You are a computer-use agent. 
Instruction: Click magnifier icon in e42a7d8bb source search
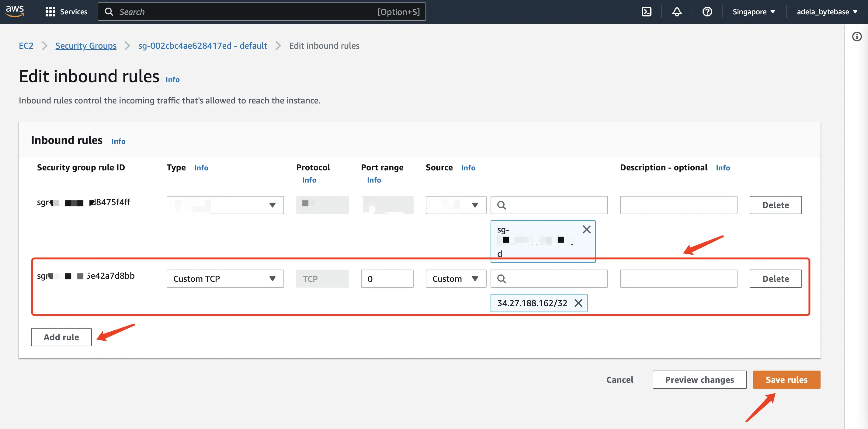[502, 279]
